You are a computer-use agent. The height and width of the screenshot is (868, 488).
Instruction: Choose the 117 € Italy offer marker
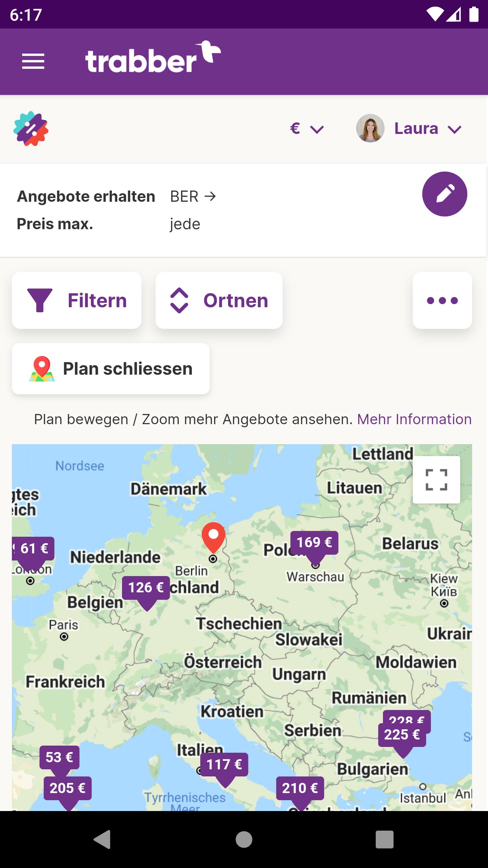click(x=224, y=765)
